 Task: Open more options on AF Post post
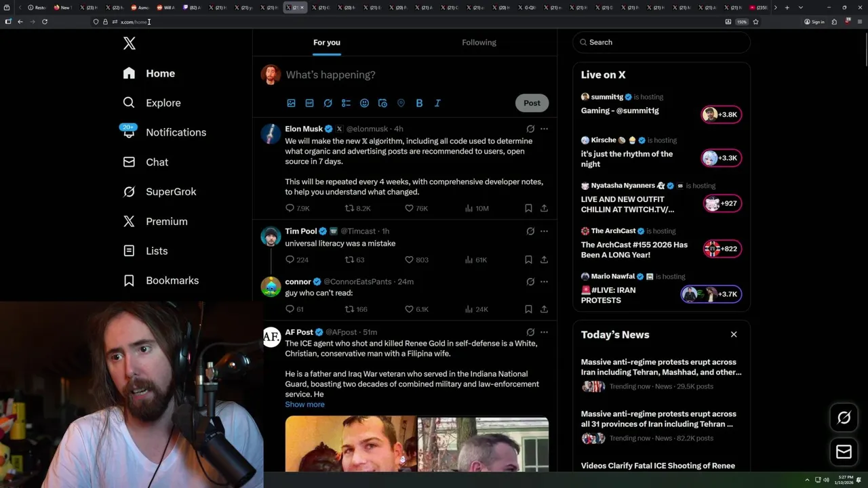coord(544,332)
